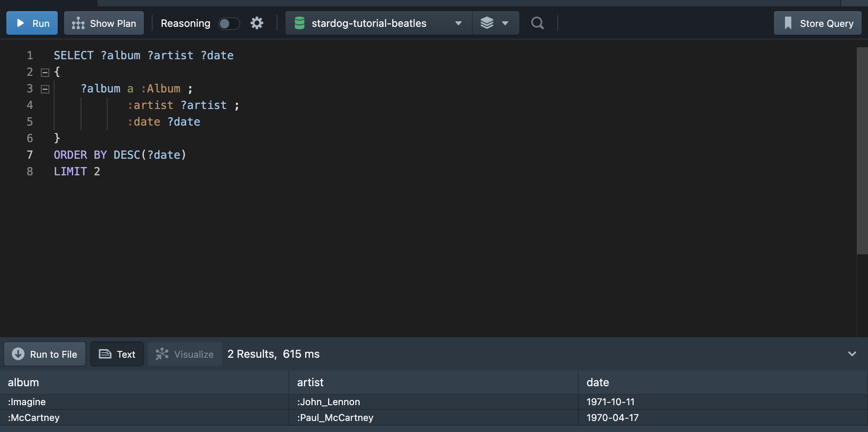Click the settings gear icon for reasoning
The image size is (868, 432).
pos(257,23)
